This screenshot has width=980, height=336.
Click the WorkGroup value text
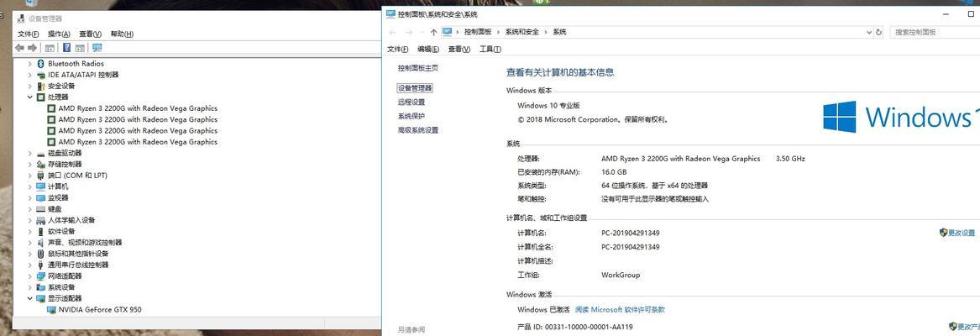621,276
